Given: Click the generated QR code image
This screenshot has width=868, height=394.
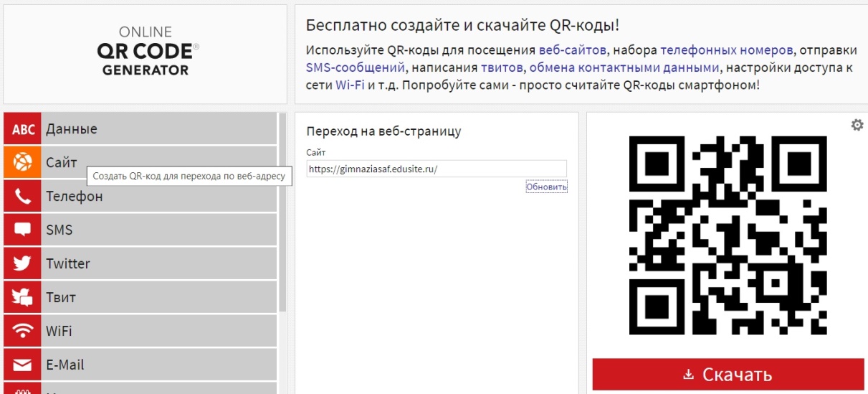Looking at the screenshot, I should [728, 236].
